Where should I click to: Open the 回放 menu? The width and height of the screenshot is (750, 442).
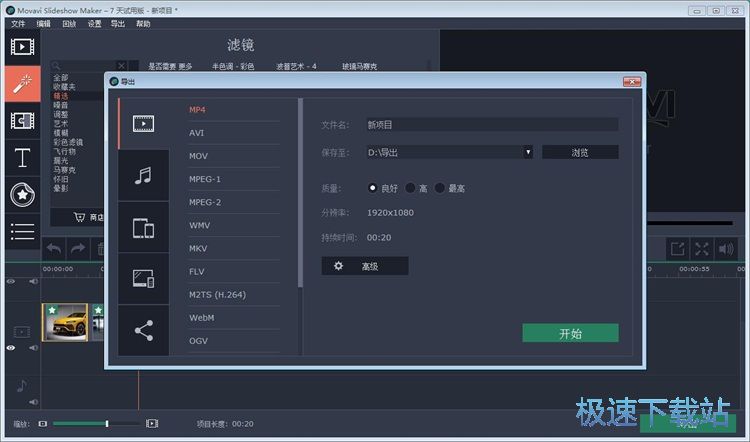69,23
